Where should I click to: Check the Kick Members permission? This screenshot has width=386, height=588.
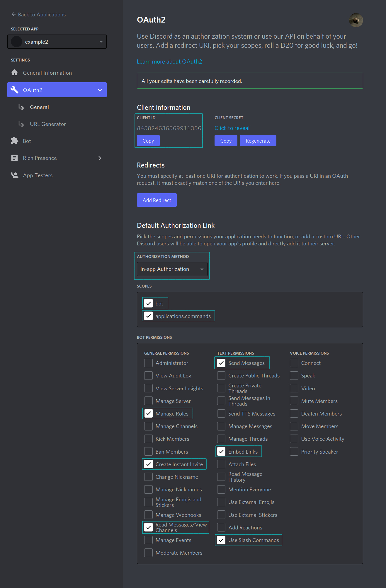click(x=149, y=439)
